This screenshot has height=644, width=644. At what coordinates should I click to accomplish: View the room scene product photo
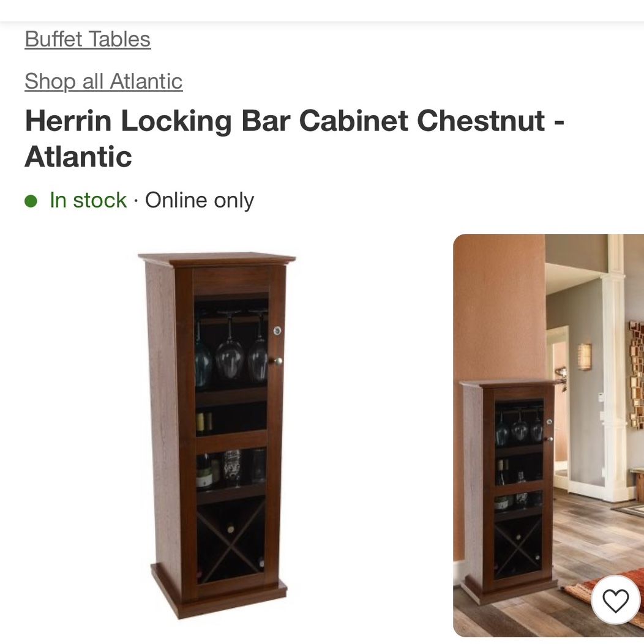[549, 435]
